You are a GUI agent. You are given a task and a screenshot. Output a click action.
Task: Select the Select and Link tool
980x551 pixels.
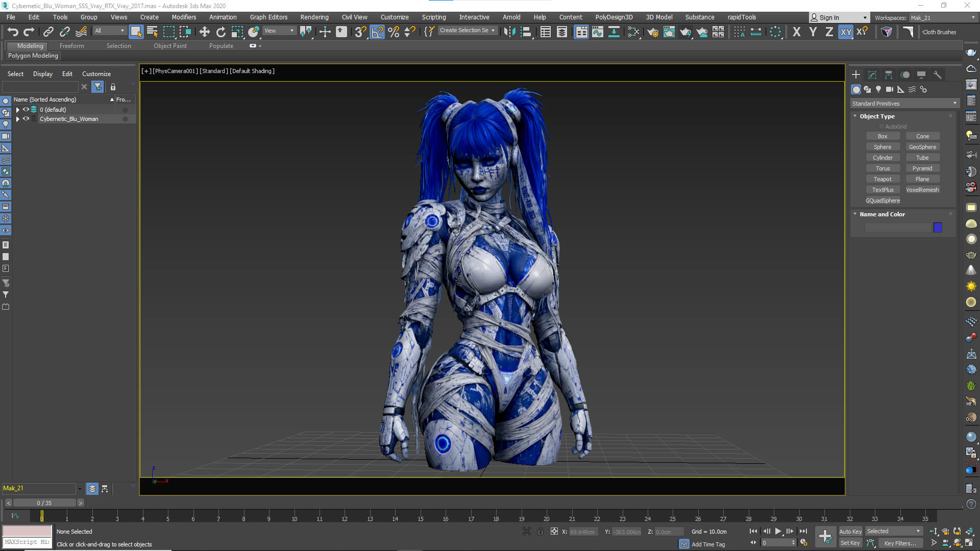[48, 32]
